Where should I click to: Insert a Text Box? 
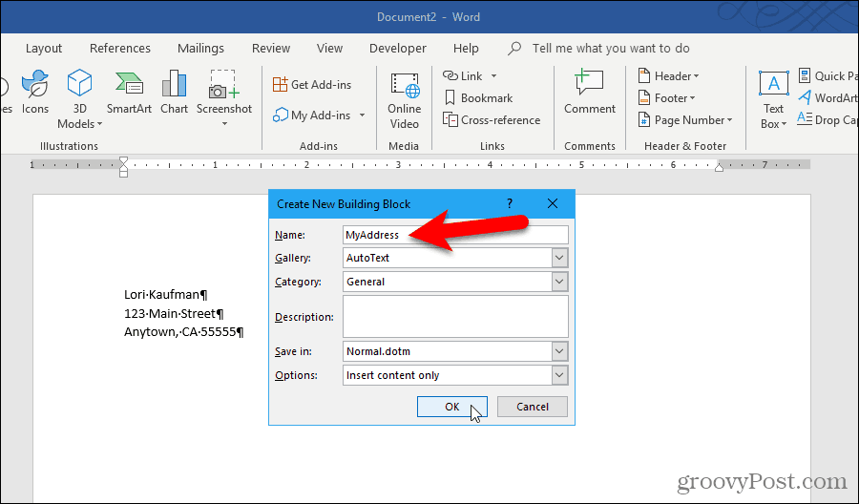point(773,100)
